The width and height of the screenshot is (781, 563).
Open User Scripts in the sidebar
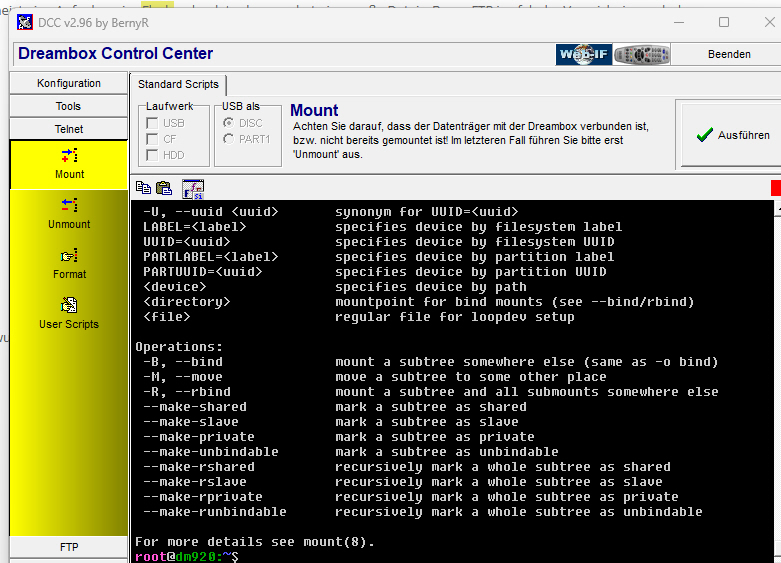pos(69,306)
